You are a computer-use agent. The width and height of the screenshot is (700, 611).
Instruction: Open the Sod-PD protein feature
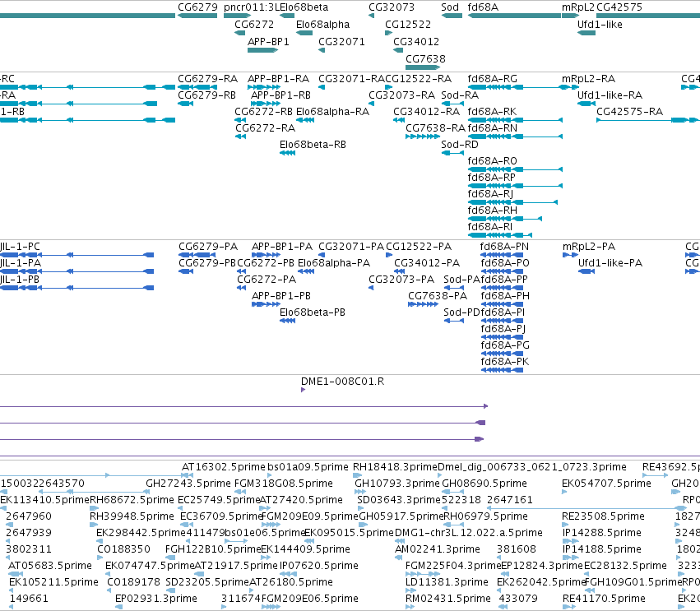pyautogui.click(x=453, y=321)
